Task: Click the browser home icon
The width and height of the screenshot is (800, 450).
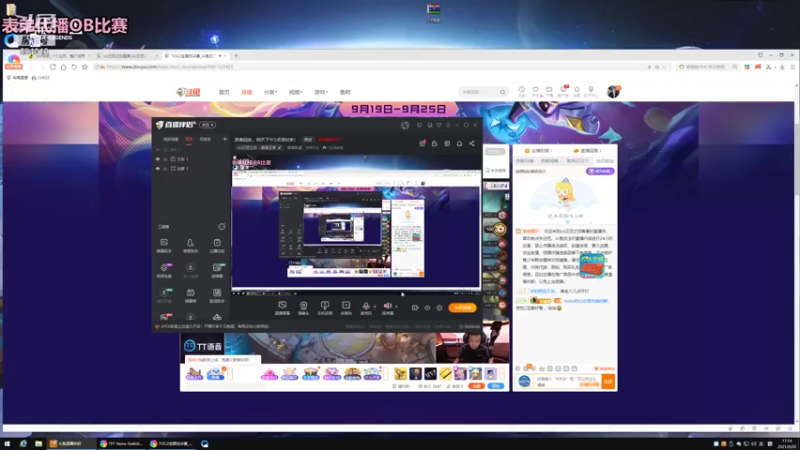Action: pyautogui.click(x=63, y=67)
